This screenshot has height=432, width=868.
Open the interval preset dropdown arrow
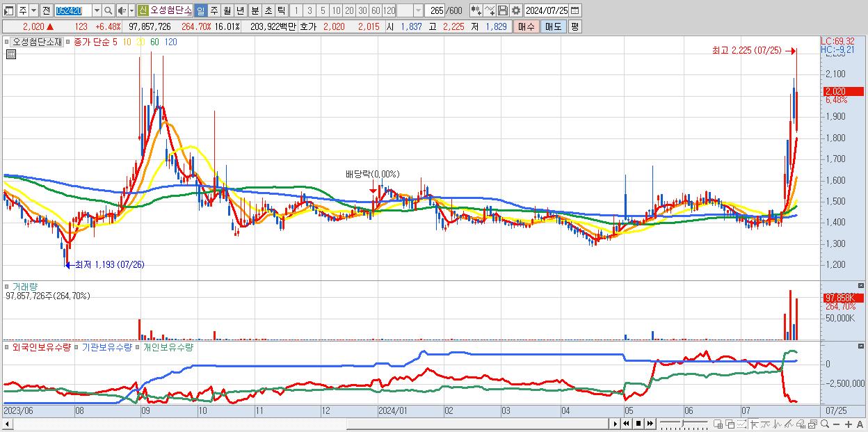point(418,10)
